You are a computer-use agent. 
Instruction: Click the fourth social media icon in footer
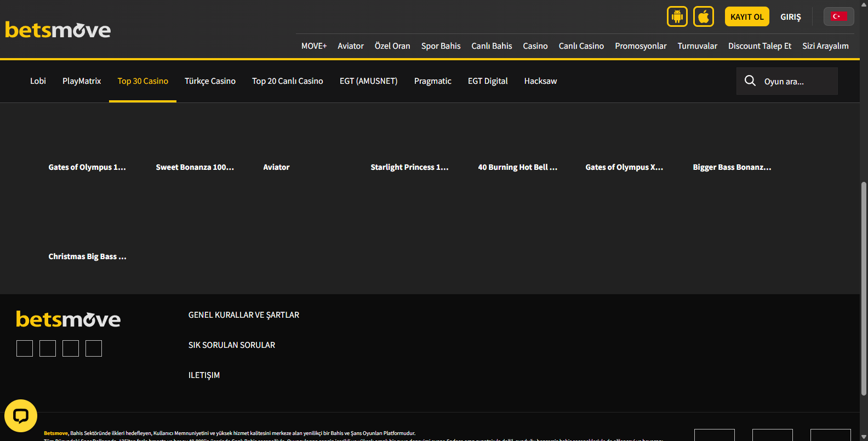coord(94,348)
